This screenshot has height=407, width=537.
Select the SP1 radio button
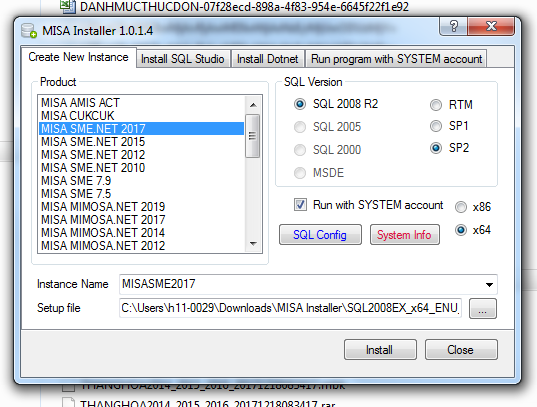pyautogui.click(x=436, y=126)
